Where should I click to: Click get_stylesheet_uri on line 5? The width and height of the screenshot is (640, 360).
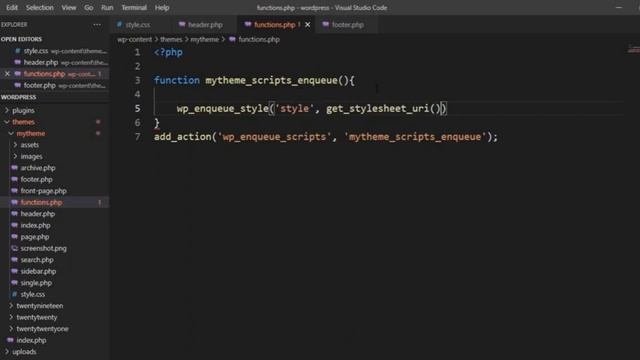(378, 109)
